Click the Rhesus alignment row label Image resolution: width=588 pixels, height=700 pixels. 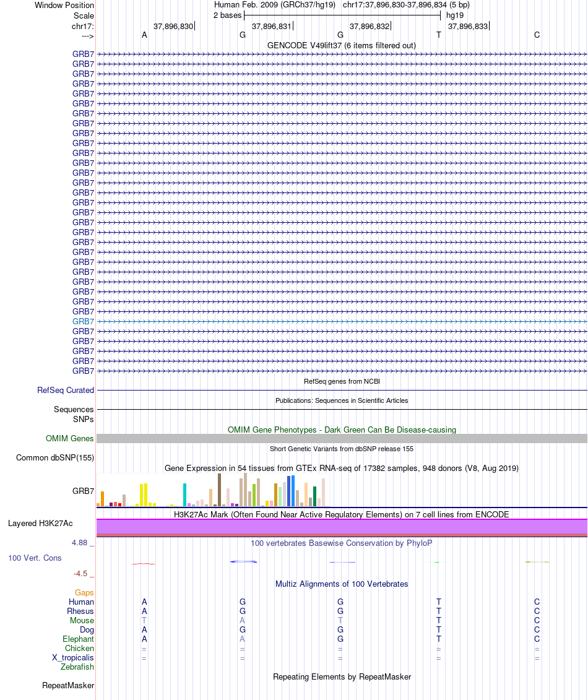click(x=80, y=611)
